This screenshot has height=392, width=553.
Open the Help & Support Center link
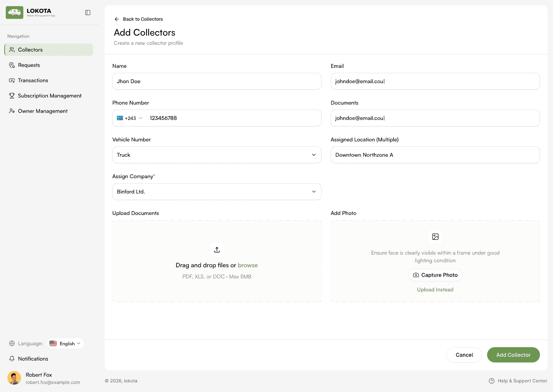coord(518,381)
